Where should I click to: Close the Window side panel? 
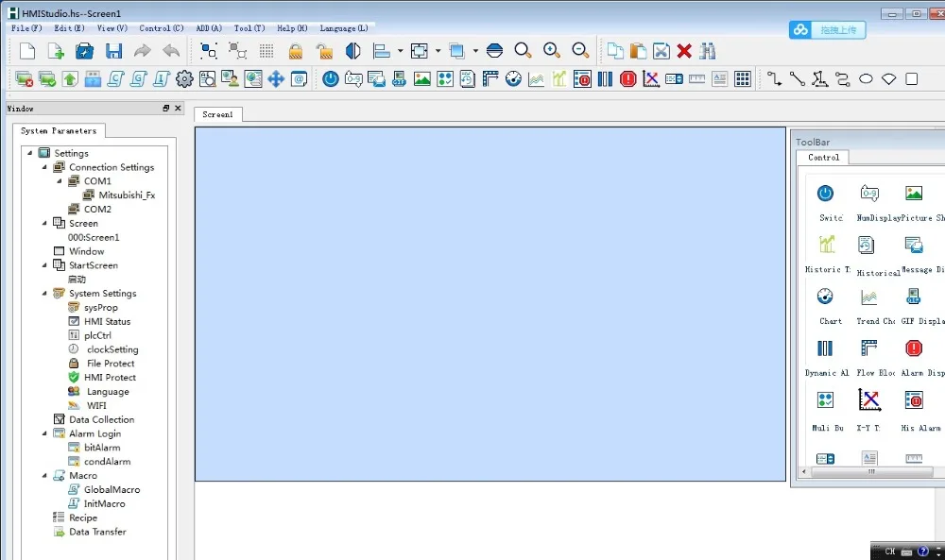tap(178, 108)
